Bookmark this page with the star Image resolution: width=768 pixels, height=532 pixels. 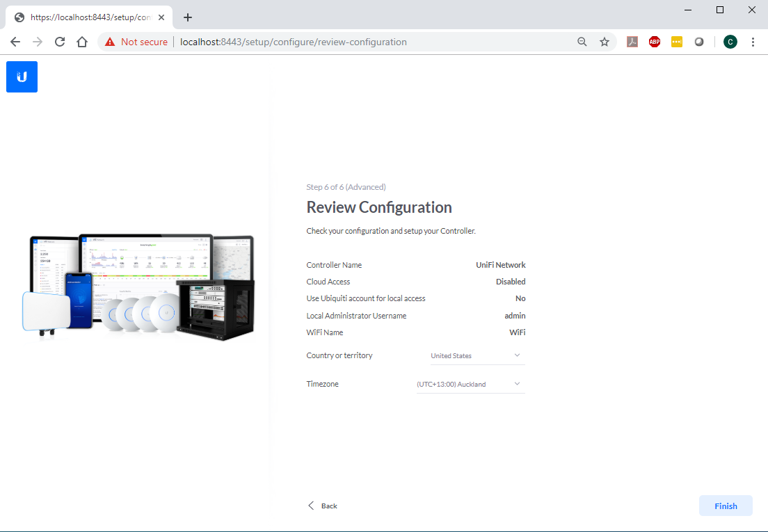click(x=605, y=42)
